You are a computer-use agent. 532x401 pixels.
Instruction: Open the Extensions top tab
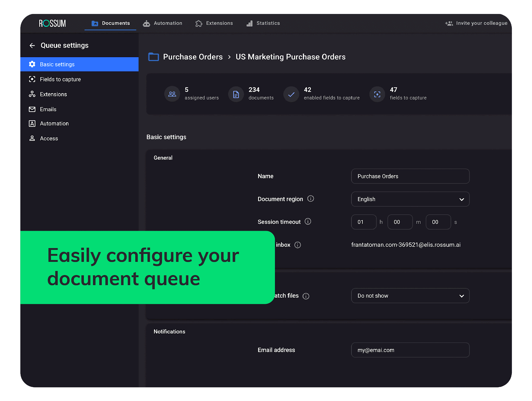214,23
